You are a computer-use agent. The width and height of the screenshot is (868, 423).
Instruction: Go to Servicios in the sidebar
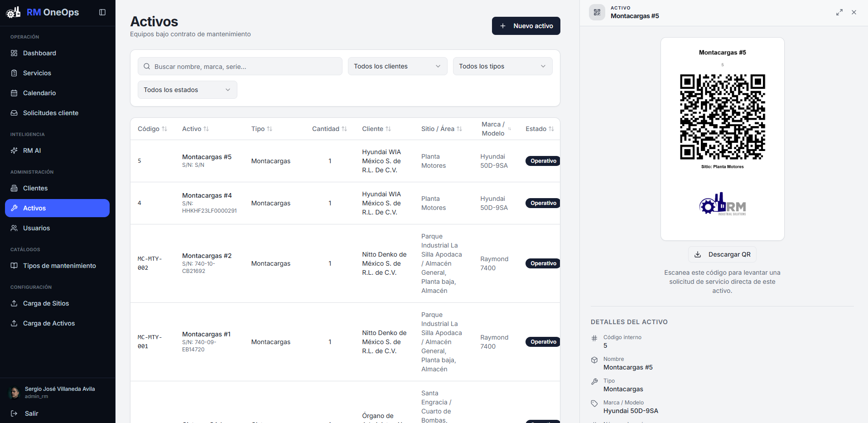tap(57, 73)
